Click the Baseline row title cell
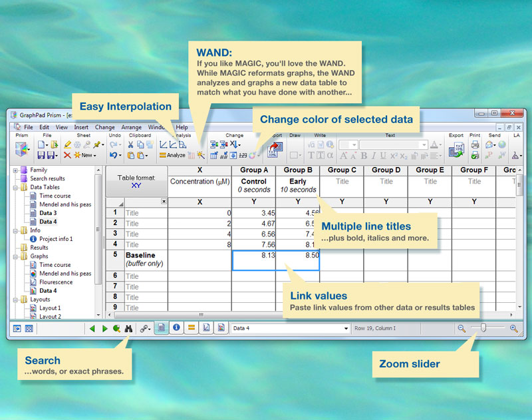 click(146, 260)
